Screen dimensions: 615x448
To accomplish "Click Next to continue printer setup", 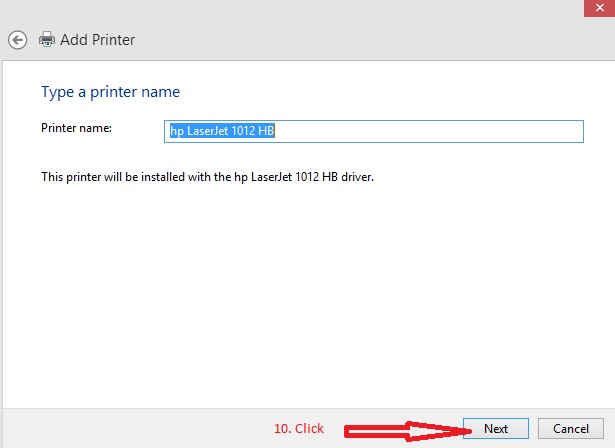I will (496, 428).
